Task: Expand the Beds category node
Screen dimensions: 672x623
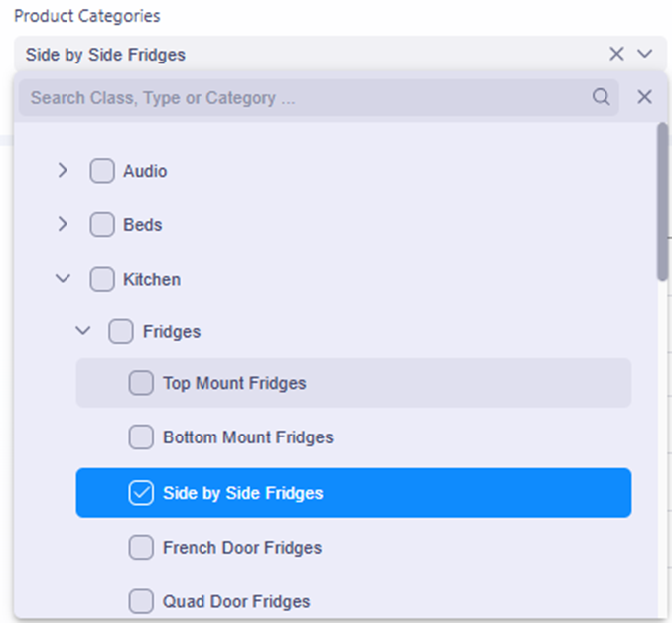Action: click(x=63, y=225)
